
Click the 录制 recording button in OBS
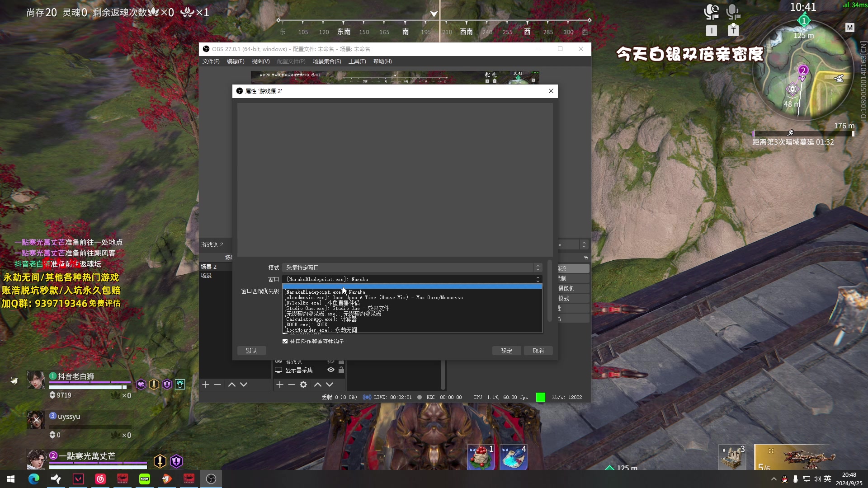573,278
